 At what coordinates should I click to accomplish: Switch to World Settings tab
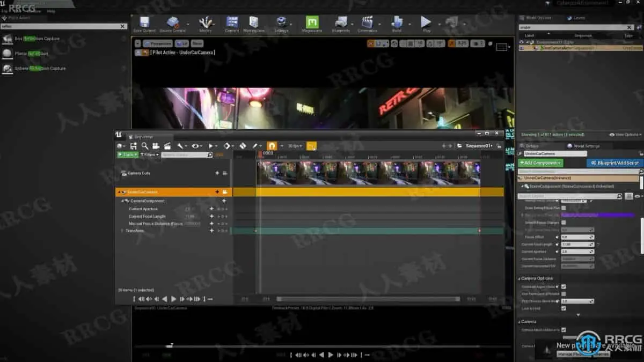coord(585,146)
